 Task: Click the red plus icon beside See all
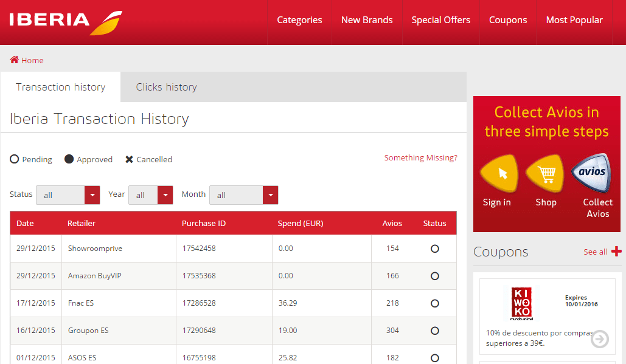point(616,252)
